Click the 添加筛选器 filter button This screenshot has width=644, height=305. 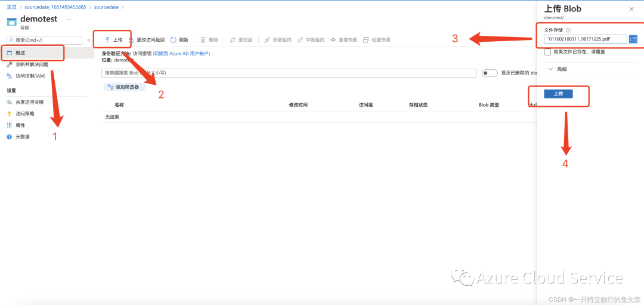[x=125, y=87]
